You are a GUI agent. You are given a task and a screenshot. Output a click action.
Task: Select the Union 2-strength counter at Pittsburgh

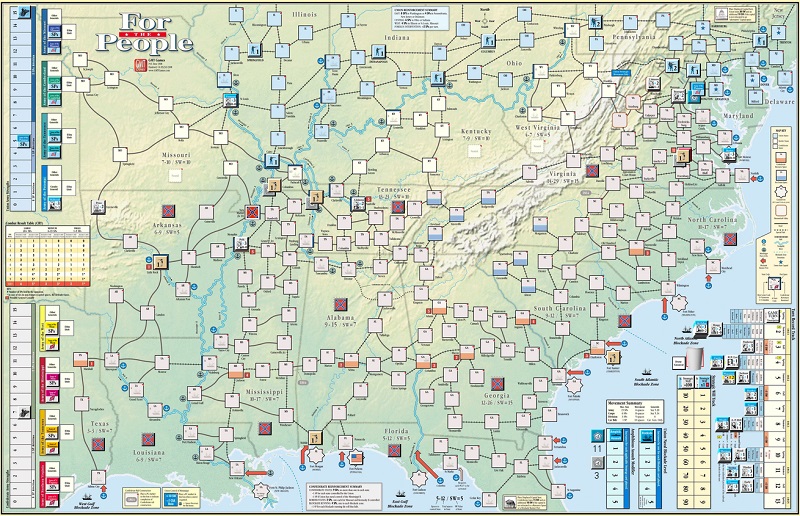tap(595, 22)
